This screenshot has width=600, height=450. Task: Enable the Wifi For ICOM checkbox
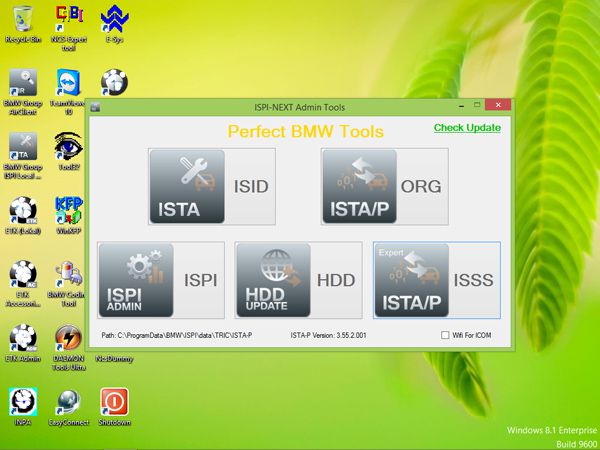[x=445, y=335]
